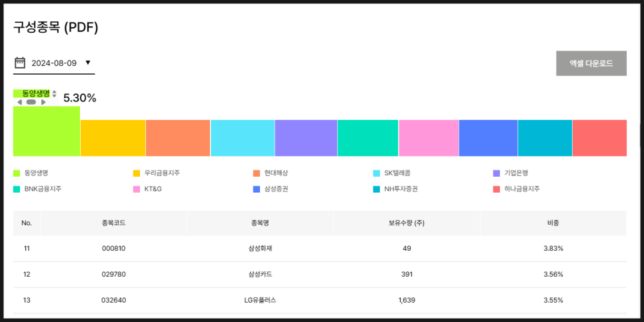Click the small scrollbar thumb under 동양생명
The height and width of the screenshot is (322, 644).
(31, 102)
